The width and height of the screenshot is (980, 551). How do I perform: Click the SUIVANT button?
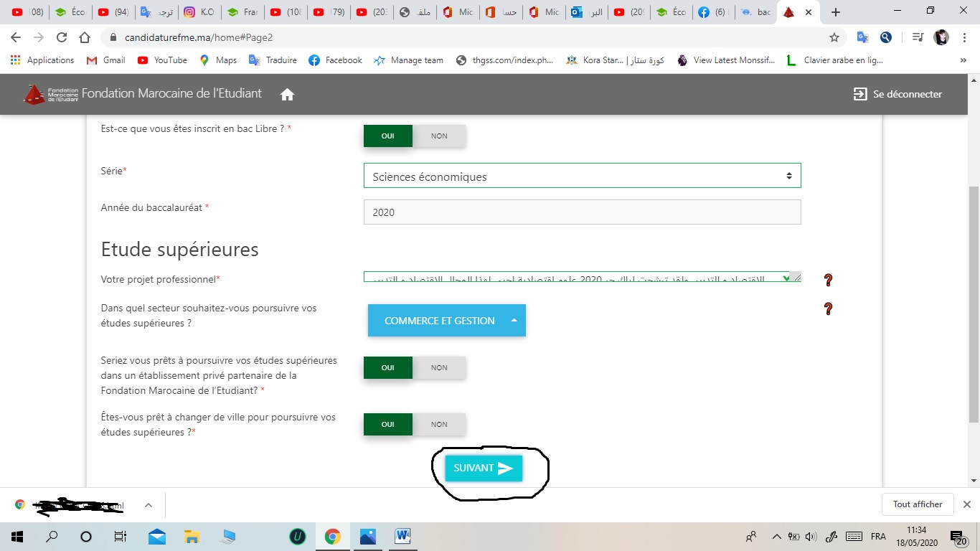point(484,468)
